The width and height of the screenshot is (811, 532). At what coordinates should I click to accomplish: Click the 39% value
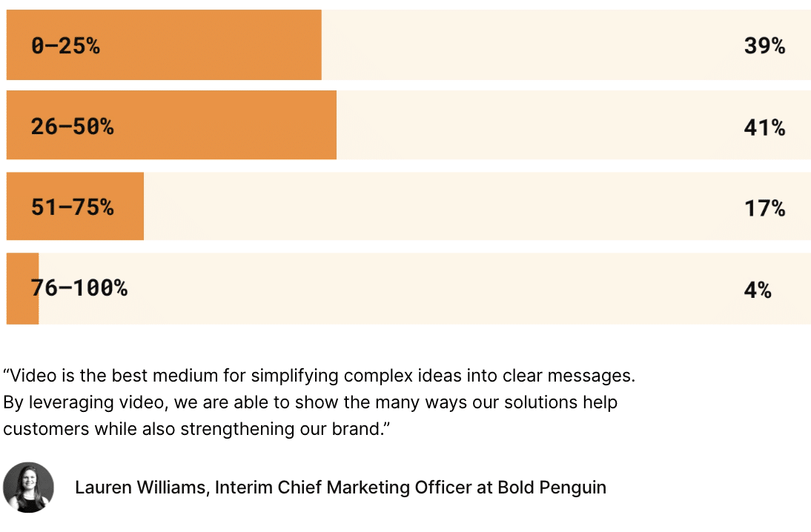[764, 45]
